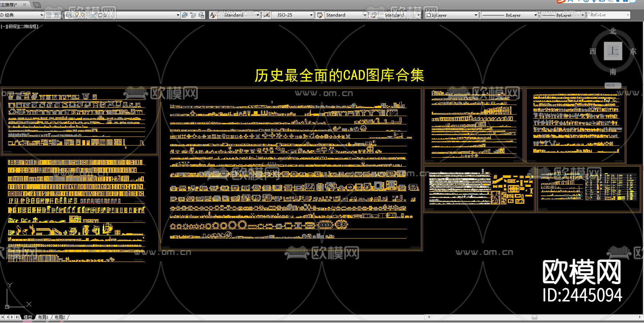Jump to first layout tab arrow

click(3, 317)
